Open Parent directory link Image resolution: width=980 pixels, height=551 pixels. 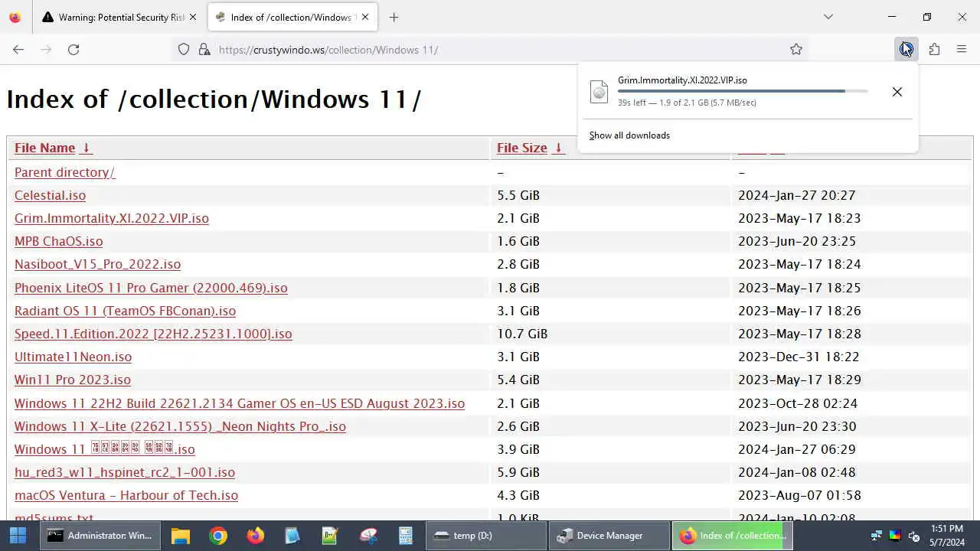64,172
